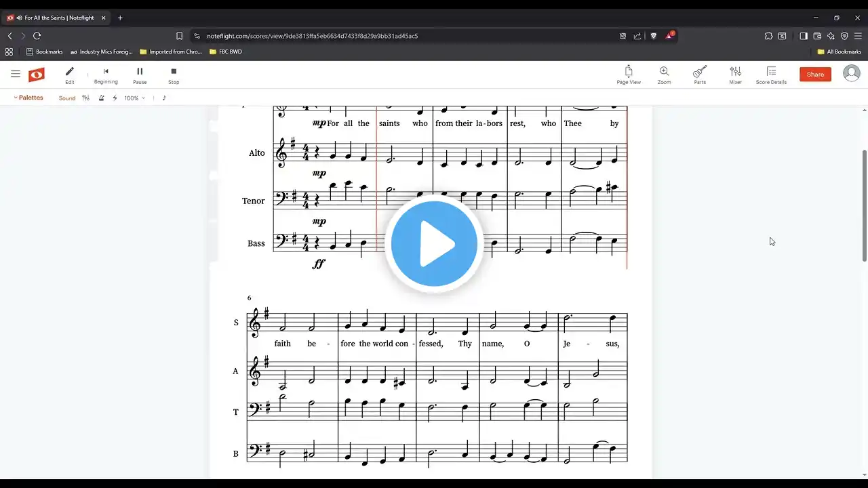The height and width of the screenshot is (488, 868).
Task: Click the Noteflight logo icon
Action: tap(37, 74)
